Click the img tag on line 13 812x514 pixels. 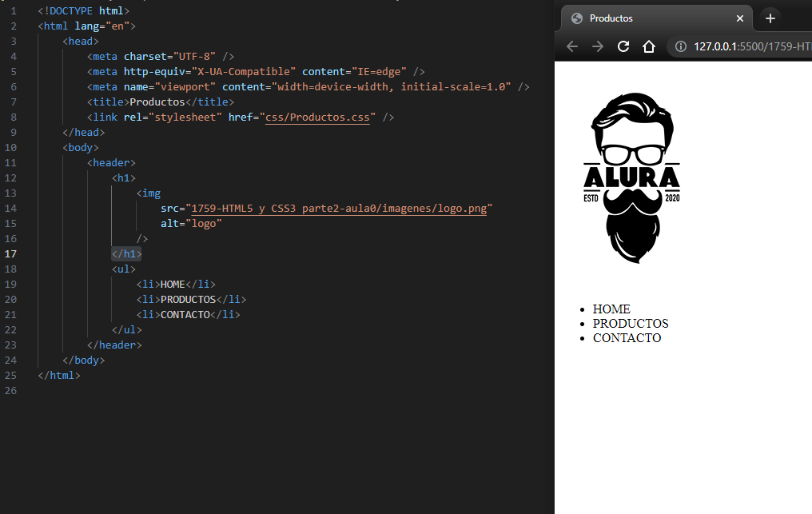coord(149,193)
